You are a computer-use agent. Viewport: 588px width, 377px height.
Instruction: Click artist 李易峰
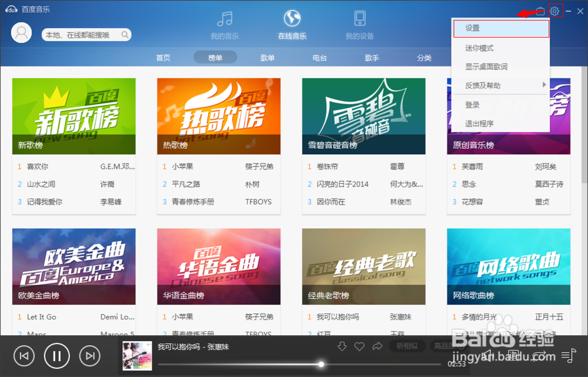point(111,202)
